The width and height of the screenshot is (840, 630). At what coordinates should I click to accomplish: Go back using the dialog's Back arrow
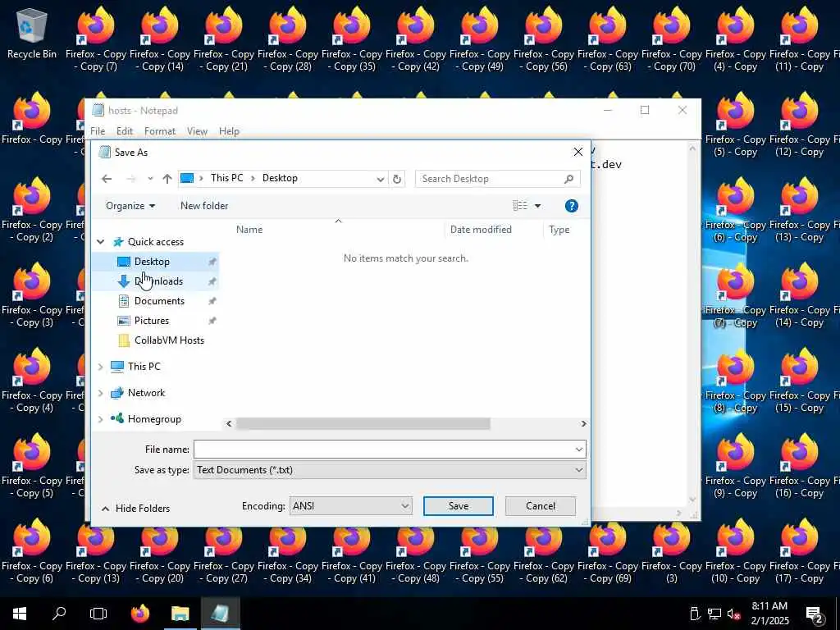(107, 179)
